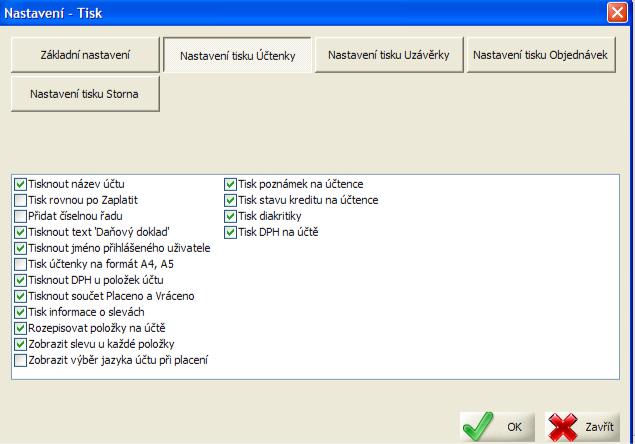Close the Nastavení - Tisk window
635x444 pixels.
click(621, 14)
